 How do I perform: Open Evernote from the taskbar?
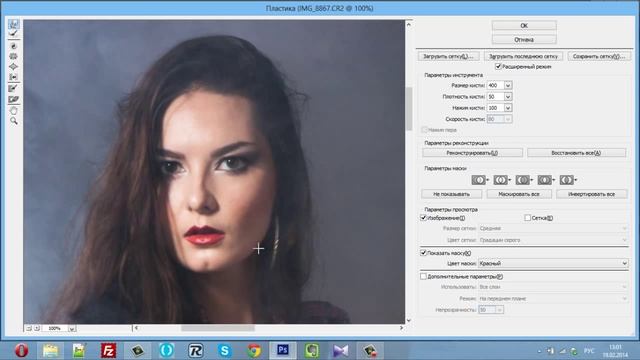click(x=312, y=351)
